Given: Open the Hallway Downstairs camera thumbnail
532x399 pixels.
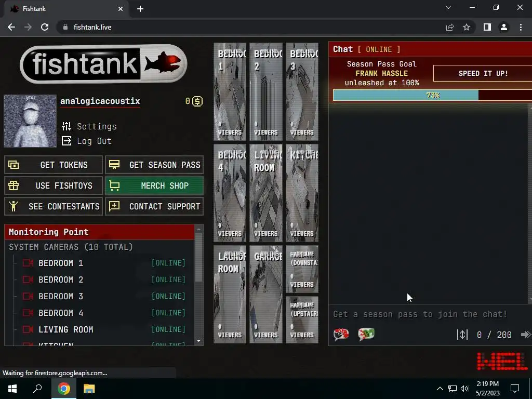Looking at the screenshot, I should click(302, 269).
